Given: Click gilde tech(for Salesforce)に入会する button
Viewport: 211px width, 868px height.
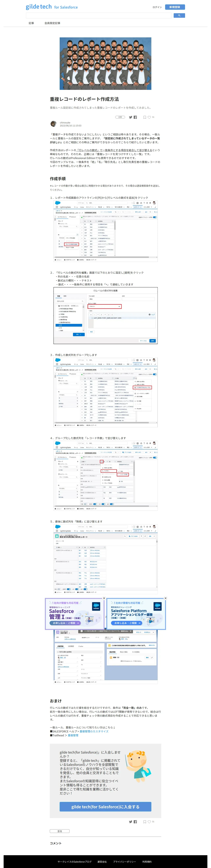Looking at the screenshot, I should [x=105, y=807].
